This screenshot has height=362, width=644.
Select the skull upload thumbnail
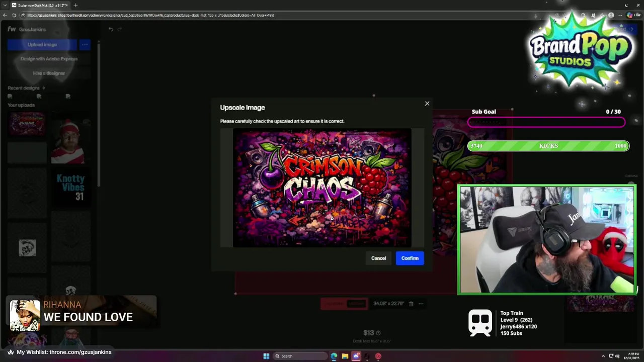tap(27, 247)
